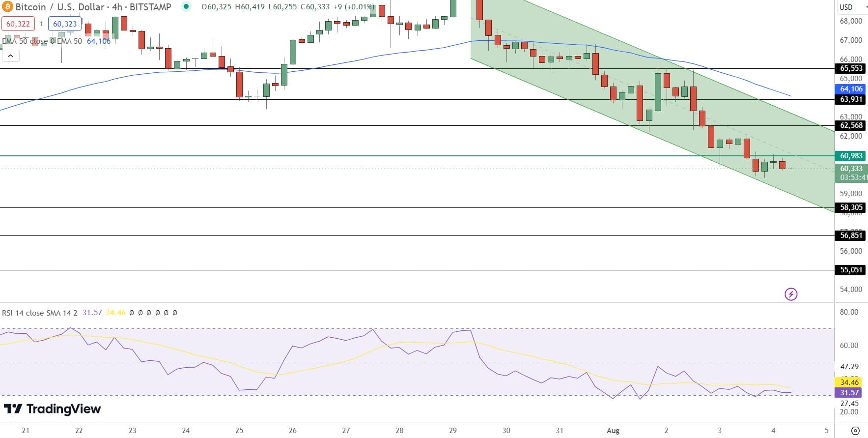The height and width of the screenshot is (438, 868).
Task: Click the 34.46 RSI SMA value label
Action: point(849,382)
